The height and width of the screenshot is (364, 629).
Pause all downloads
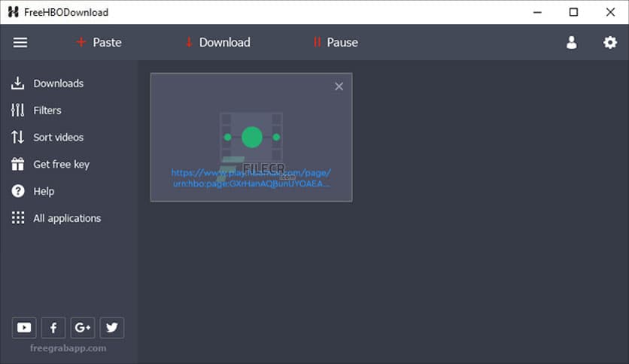click(336, 43)
